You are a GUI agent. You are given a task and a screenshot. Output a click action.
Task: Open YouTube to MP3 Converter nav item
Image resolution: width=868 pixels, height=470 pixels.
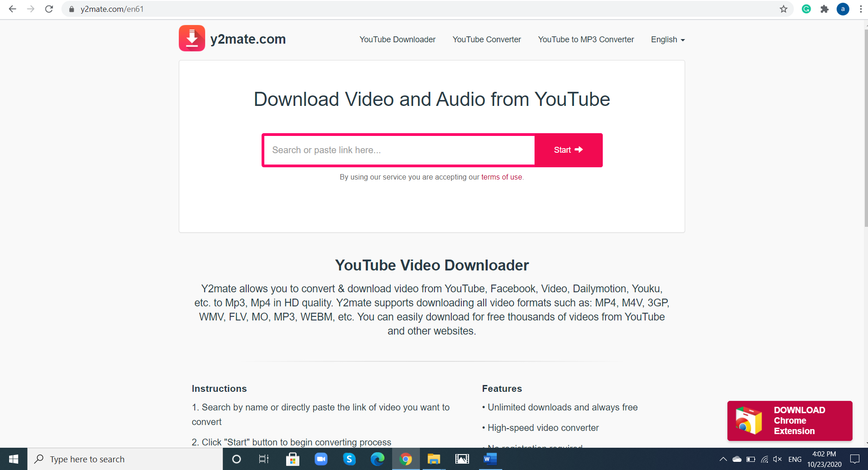[x=586, y=40]
